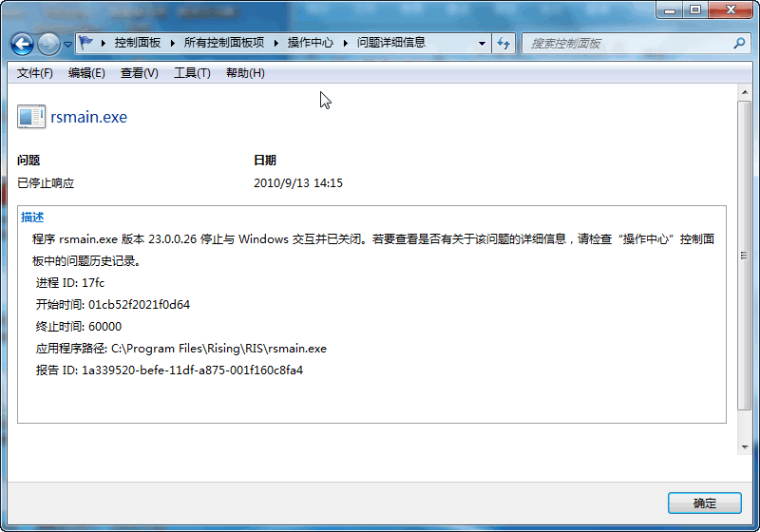Open the 工具(T) menu
This screenshot has width=760, height=532.
[x=192, y=73]
